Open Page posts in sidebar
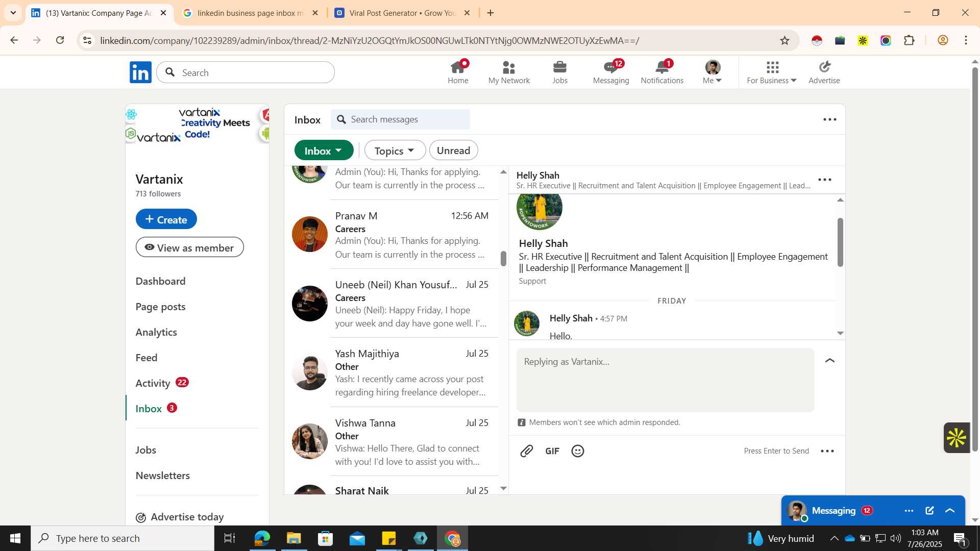 pos(160,307)
